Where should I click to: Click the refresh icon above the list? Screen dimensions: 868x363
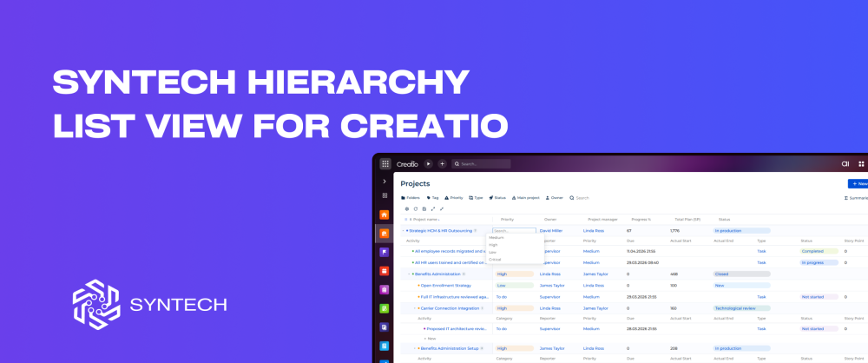pyautogui.click(x=415, y=208)
